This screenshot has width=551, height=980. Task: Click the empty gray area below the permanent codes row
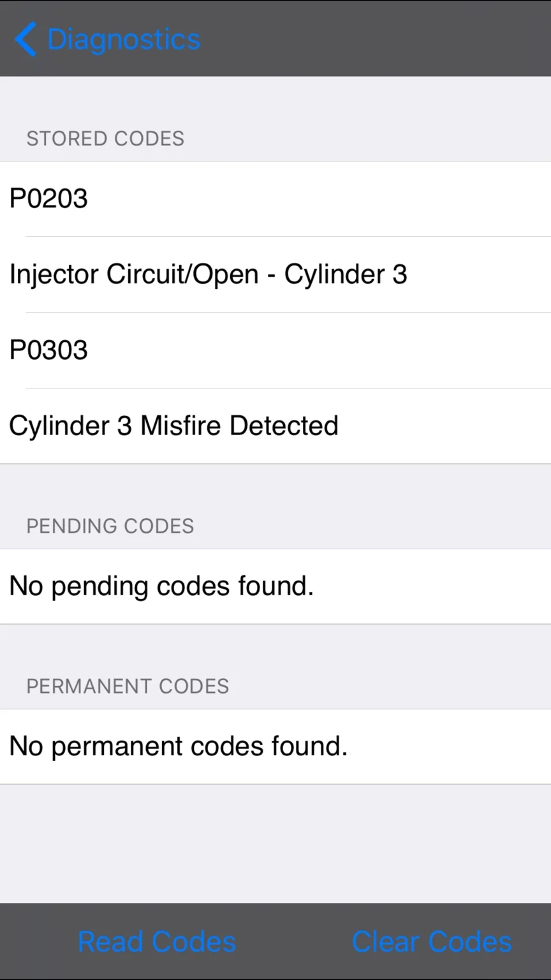click(x=275, y=843)
